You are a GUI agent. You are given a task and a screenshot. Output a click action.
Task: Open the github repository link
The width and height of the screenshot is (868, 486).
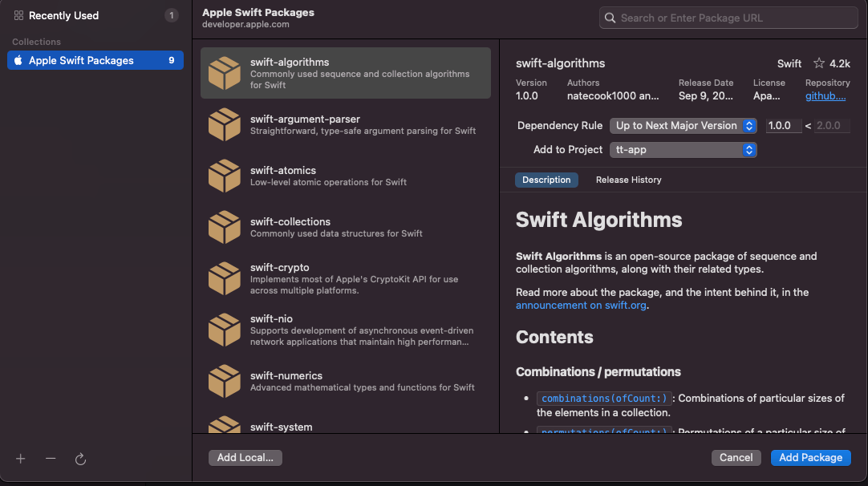point(825,95)
